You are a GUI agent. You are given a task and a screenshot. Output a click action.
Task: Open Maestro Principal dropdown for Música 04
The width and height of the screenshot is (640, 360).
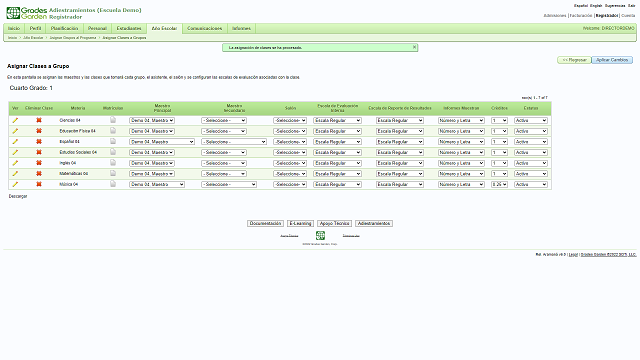(157, 184)
